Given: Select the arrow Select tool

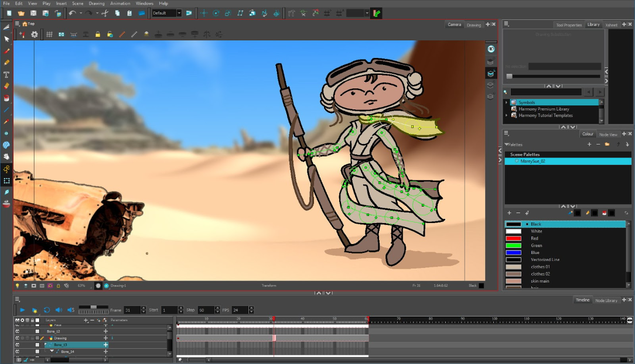Looking at the screenshot, I should 6,39.
